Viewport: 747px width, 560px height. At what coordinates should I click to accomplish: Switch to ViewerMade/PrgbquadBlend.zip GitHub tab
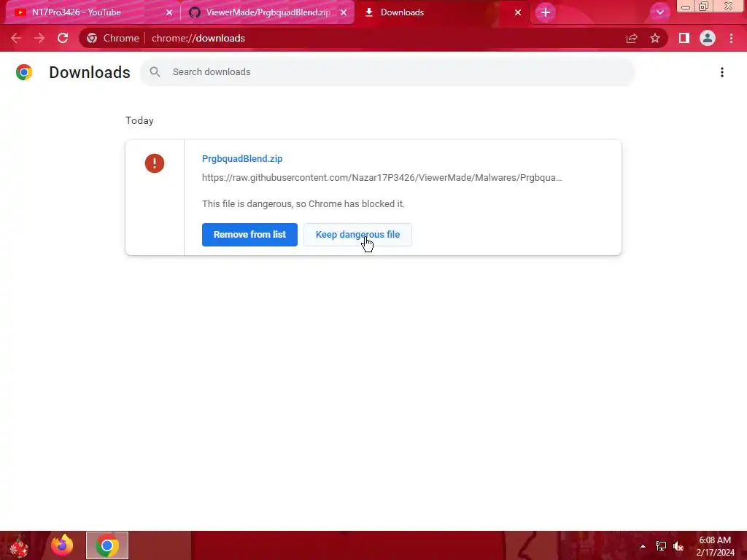[x=268, y=12]
